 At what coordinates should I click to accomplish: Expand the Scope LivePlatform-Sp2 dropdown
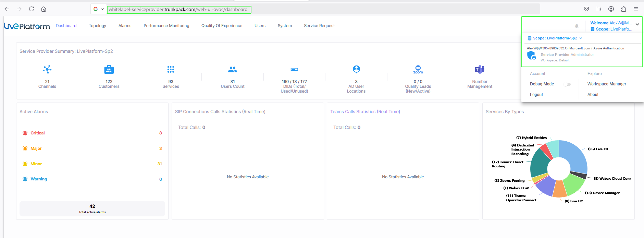pyautogui.click(x=581, y=38)
